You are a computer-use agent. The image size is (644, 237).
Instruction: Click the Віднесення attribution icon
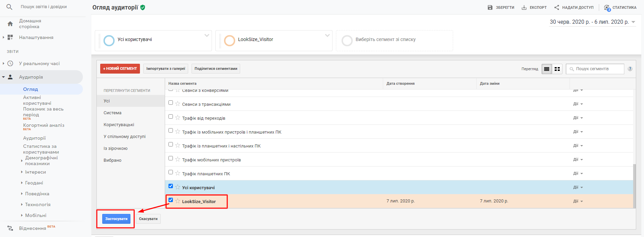[x=10, y=228]
